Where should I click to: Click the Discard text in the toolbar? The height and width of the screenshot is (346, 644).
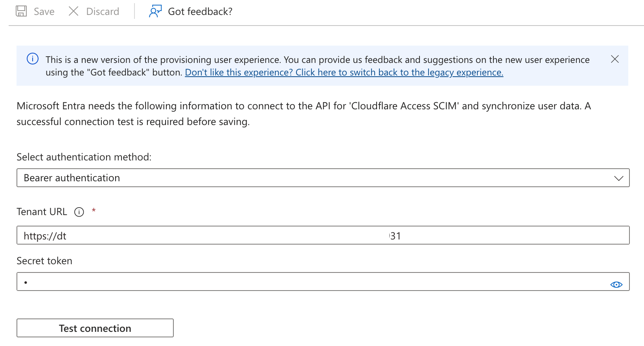click(x=103, y=12)
